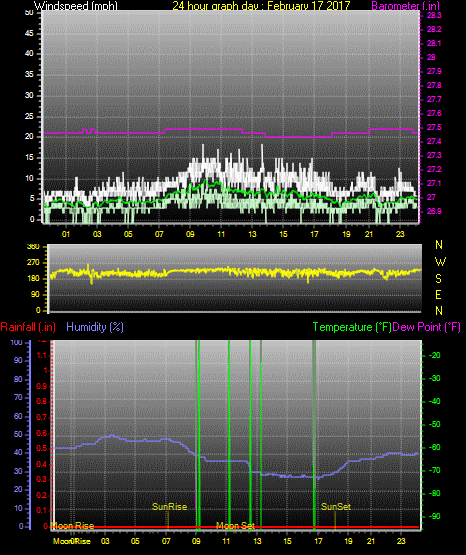Click the 360 wind direction axis label
Screen dimensions: 466x555
point(34,246)
